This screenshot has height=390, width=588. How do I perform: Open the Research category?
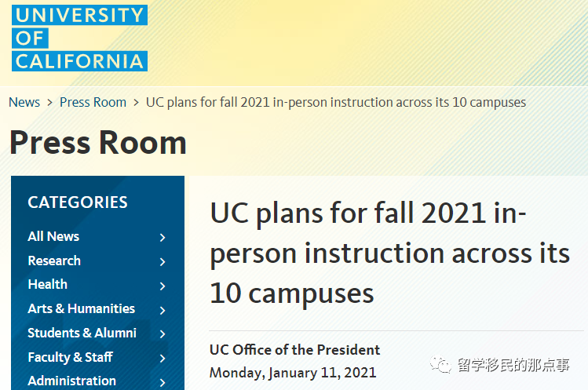(54, 261)
